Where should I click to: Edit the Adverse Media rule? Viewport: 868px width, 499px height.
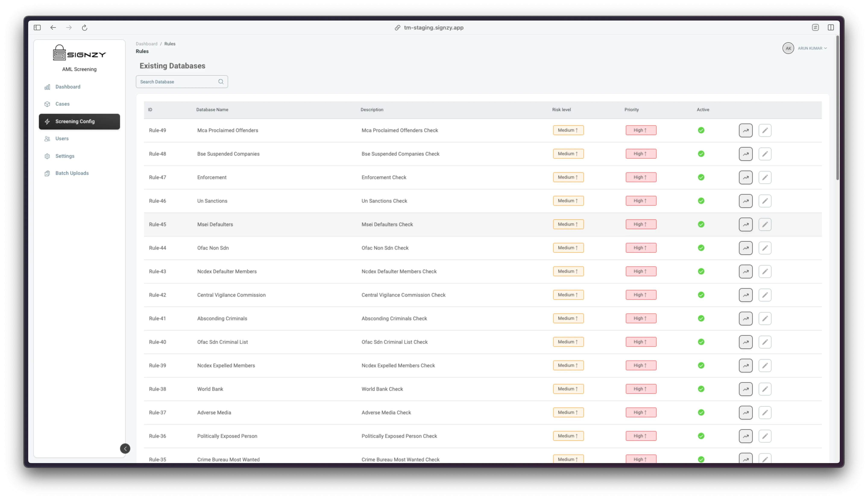pos(765,413)
